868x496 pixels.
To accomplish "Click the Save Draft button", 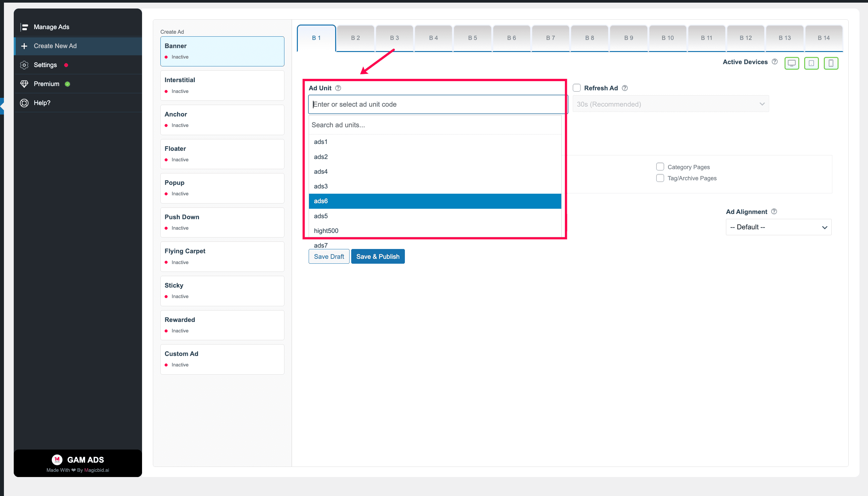I will click(x=329, y=257).
